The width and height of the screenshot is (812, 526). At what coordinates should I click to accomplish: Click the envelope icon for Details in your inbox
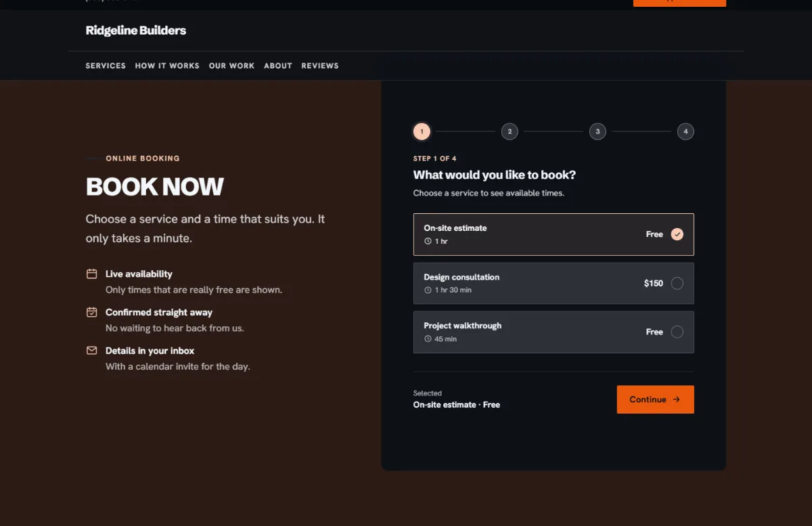(x=91, y=351)
